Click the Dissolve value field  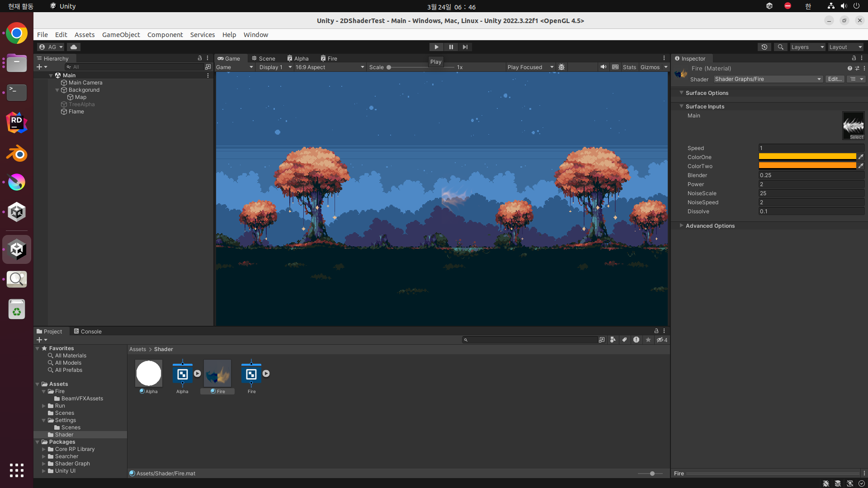[x=811, y=211]
